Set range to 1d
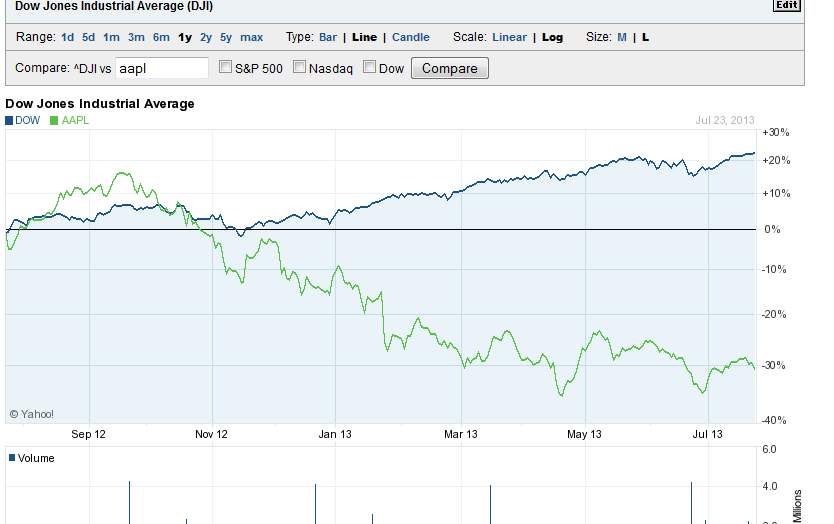Viewport: 834px width, 524px height. [68, 37]
